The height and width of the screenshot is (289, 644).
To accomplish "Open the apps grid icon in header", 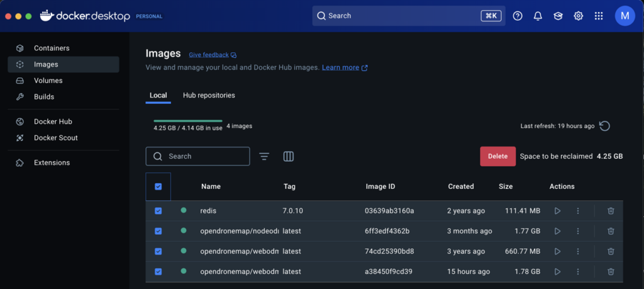I will coord(599,16).
